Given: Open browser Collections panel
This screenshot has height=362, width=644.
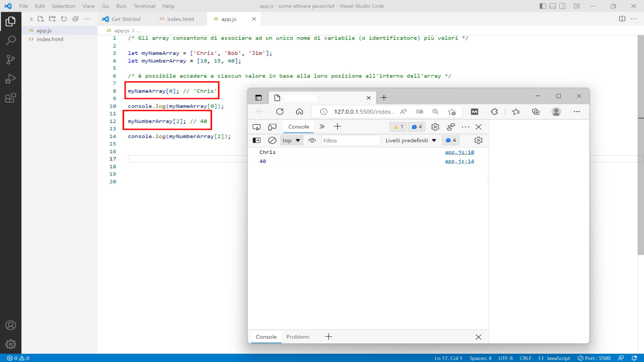Looking at the screenshot, I should 536,112.
